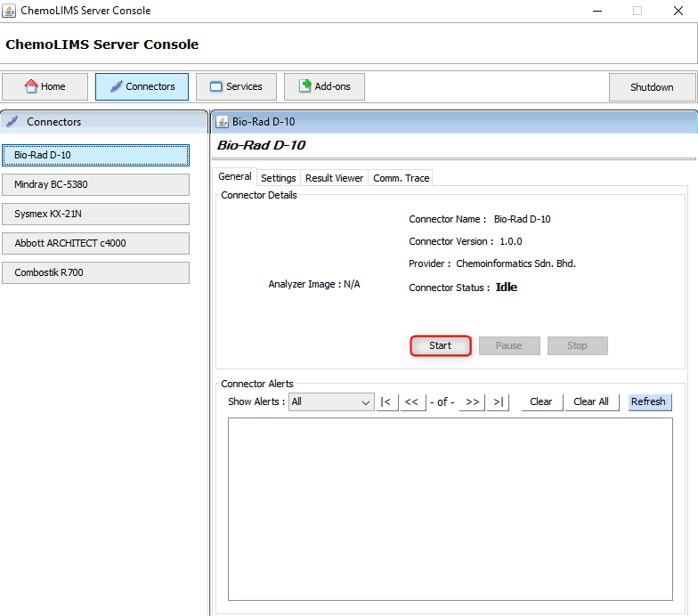Open the Comm. Trace tab
The height and width of the screenshot is (616, 698).
point(401,178)
